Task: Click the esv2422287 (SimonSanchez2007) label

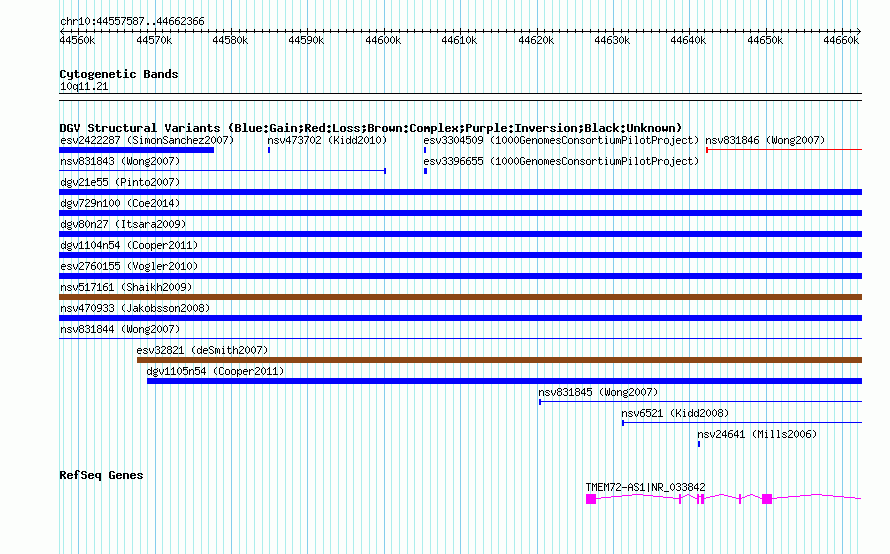Action: [x=147, y=140]
